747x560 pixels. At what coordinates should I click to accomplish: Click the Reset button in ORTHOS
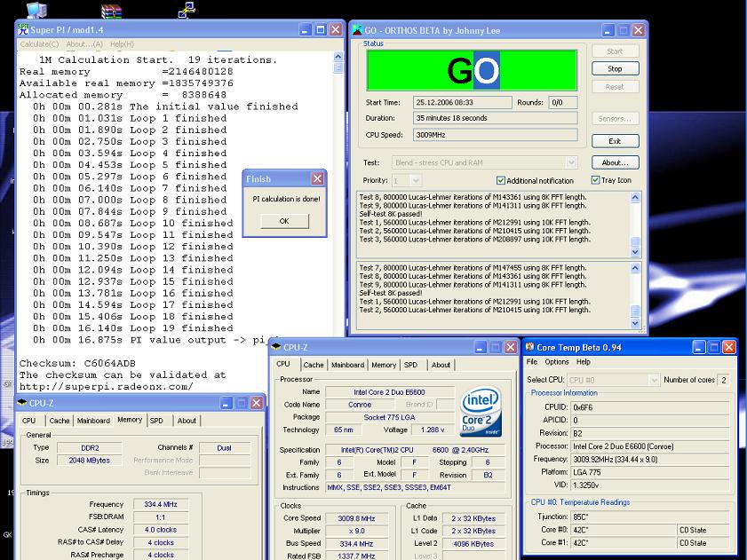point(615,87)
